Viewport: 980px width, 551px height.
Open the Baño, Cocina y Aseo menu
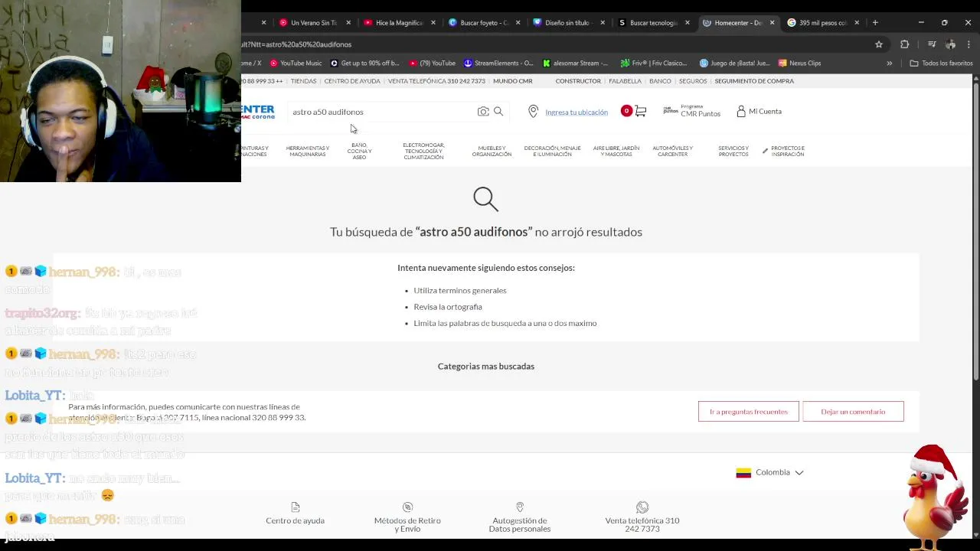tap(359, 151)
